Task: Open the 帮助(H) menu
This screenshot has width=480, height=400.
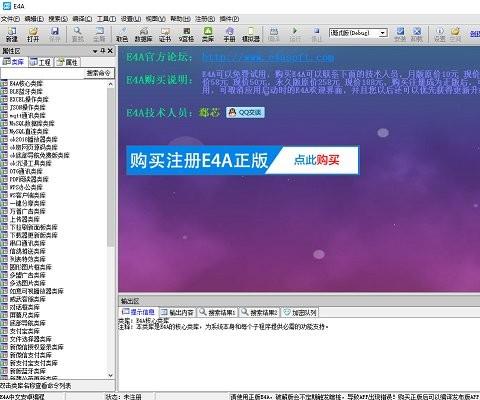Action: (x=181, y=19)
